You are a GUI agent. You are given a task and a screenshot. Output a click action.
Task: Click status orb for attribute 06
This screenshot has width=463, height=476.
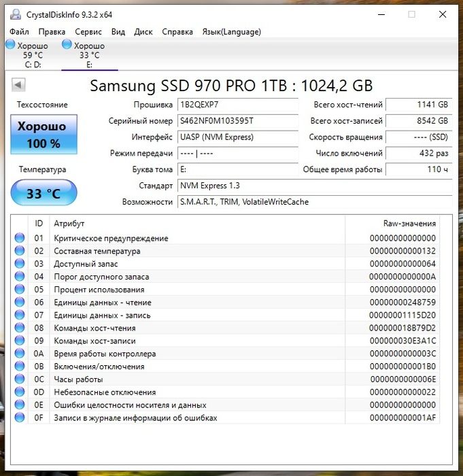pyautogui.click(x=20, y=302)
